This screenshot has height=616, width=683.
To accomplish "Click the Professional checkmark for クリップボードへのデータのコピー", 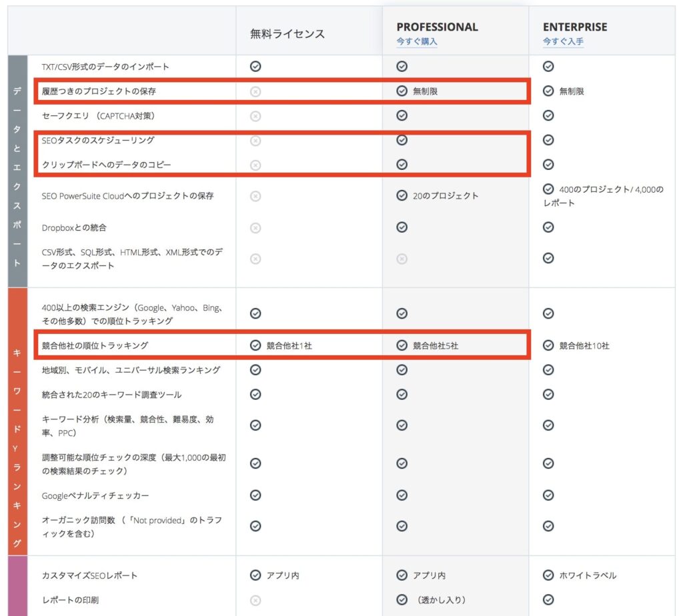I will [x=402, y=165].
